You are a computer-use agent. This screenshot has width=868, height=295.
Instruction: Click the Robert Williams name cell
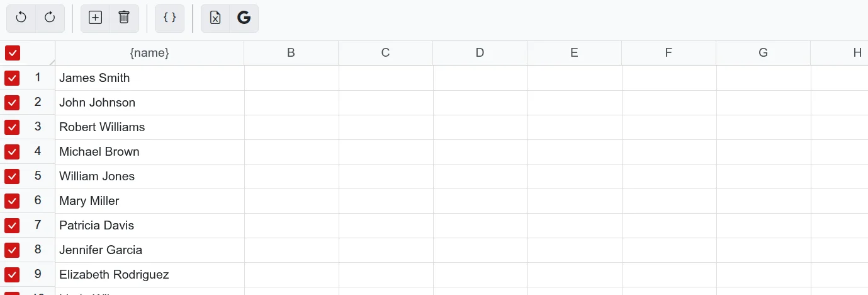150,127
